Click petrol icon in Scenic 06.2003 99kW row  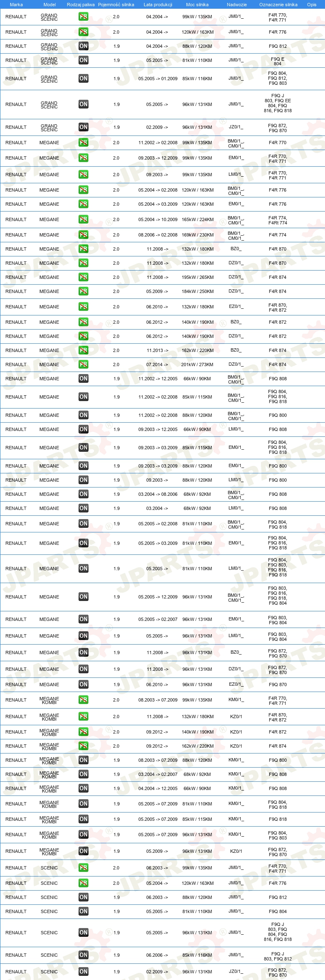(x=84, y=868)
